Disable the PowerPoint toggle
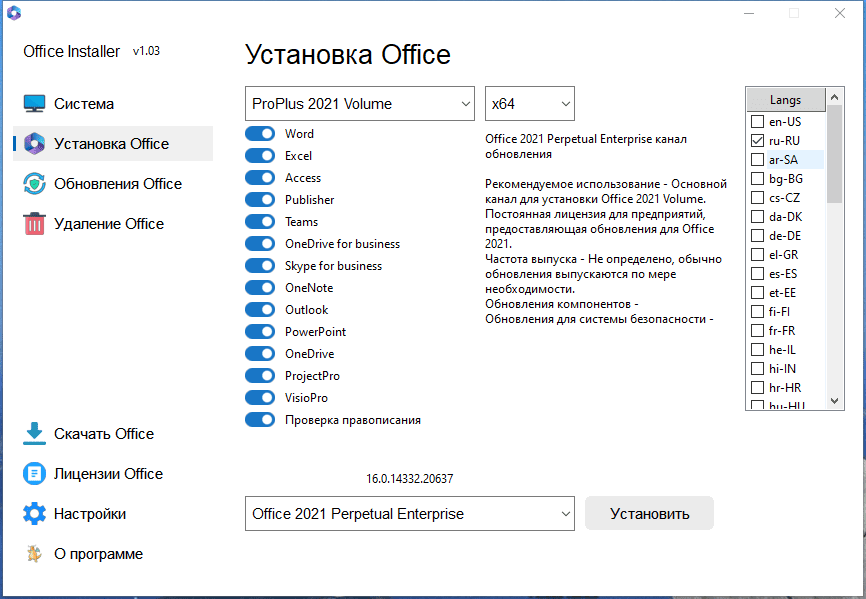Image resolution: width=866 pixels, height=599 pixels. tap(260, 332)
